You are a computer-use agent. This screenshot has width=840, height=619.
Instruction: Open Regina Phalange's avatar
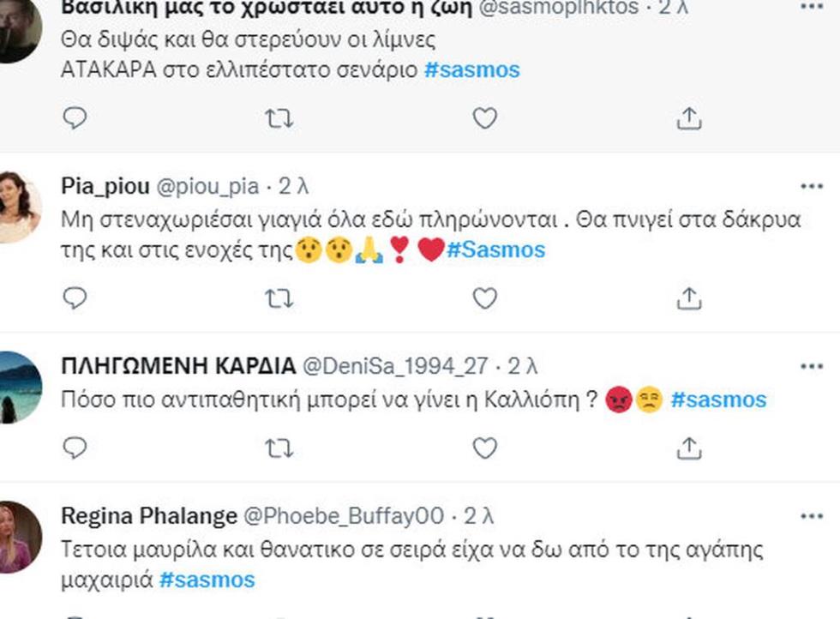(17, 538)
